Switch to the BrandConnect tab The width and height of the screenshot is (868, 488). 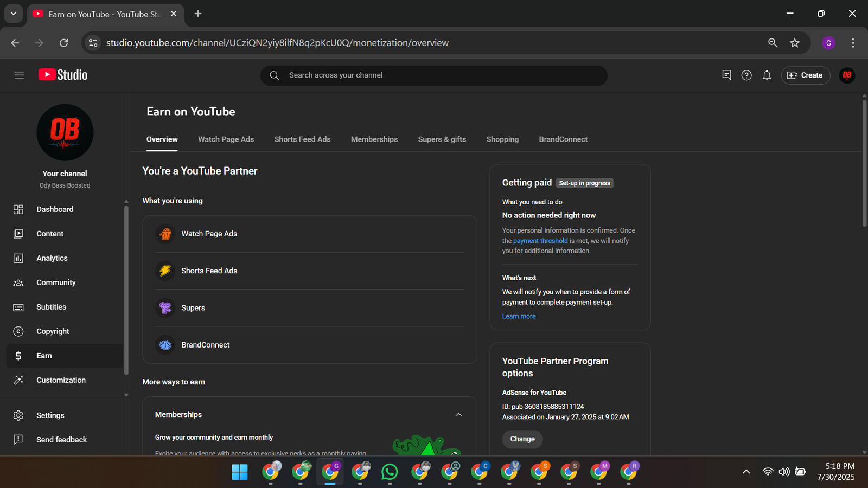coord(563,139)
